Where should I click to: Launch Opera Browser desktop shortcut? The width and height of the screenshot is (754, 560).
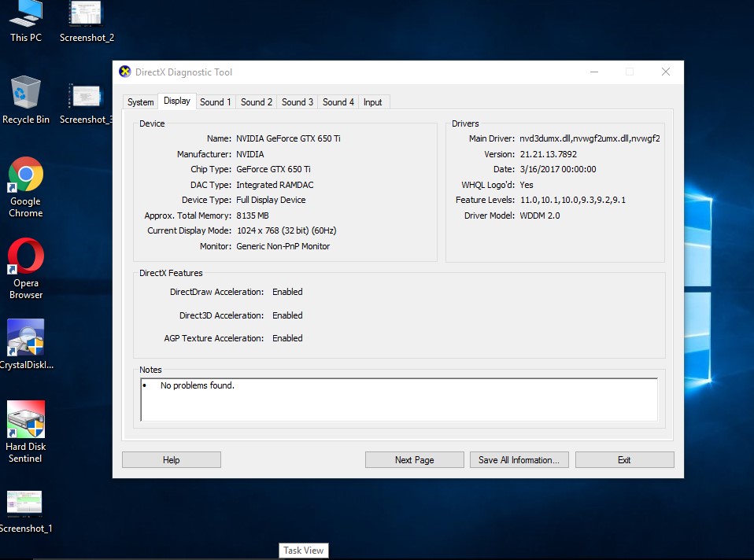tap(26, 257)
